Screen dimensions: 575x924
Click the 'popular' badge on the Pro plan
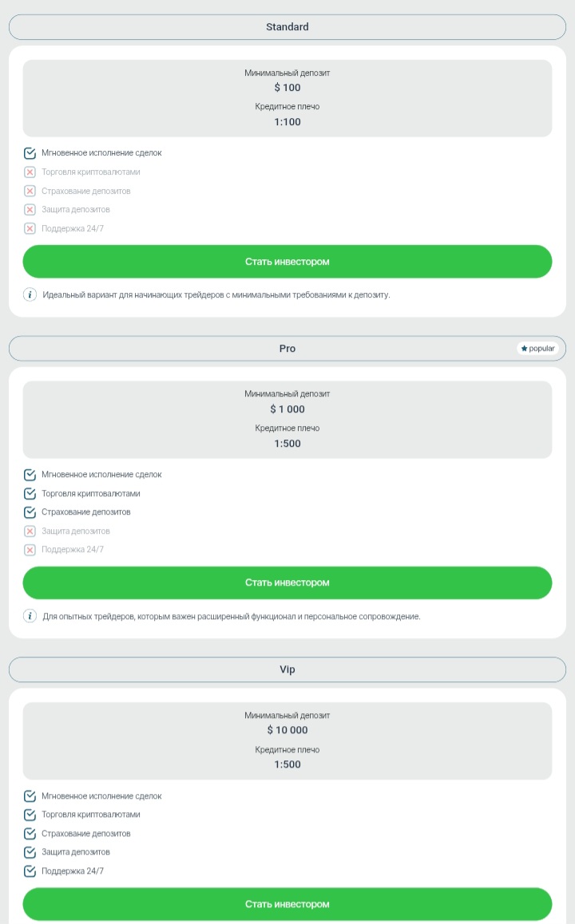[537, 348]
